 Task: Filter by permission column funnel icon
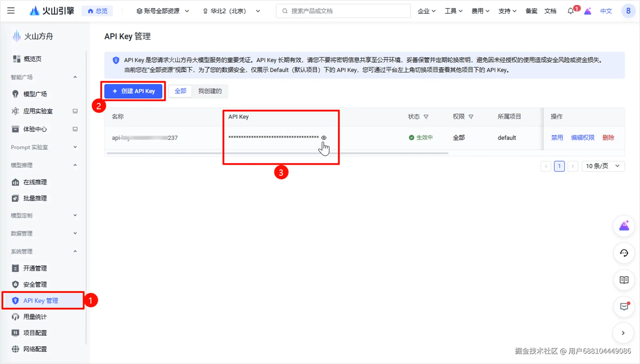(x=471, y=117)
